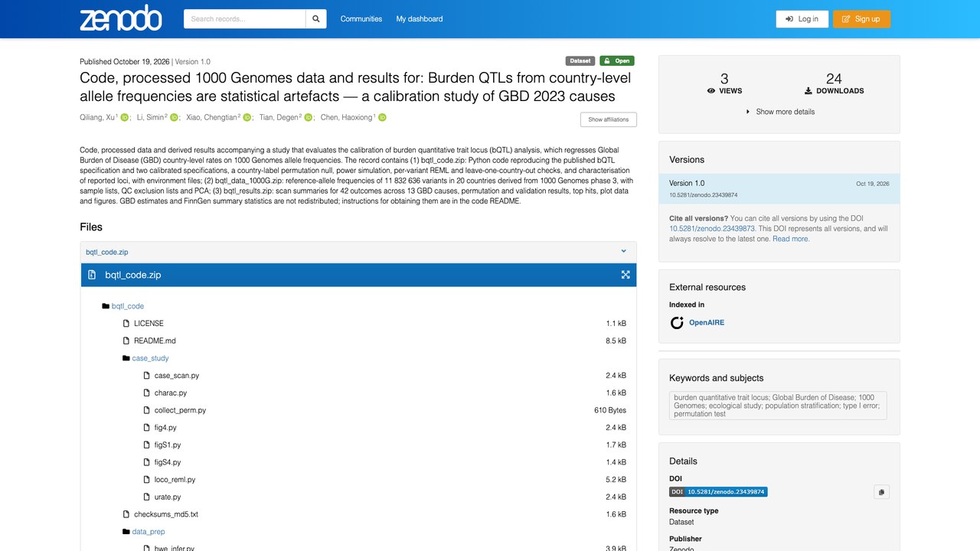Collapse the case_study folder
Viewport: 980px width, 551px height.
point(150,358)
